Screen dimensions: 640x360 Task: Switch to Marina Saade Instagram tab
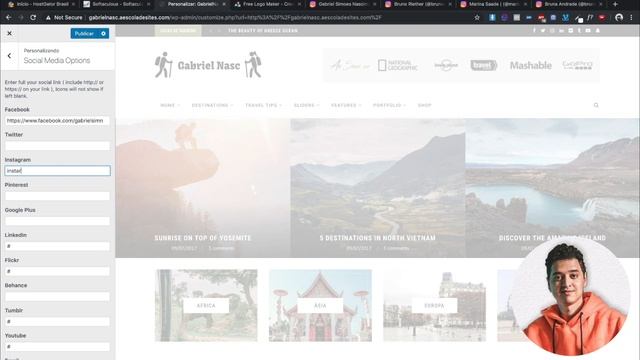[x=494, y=4]
